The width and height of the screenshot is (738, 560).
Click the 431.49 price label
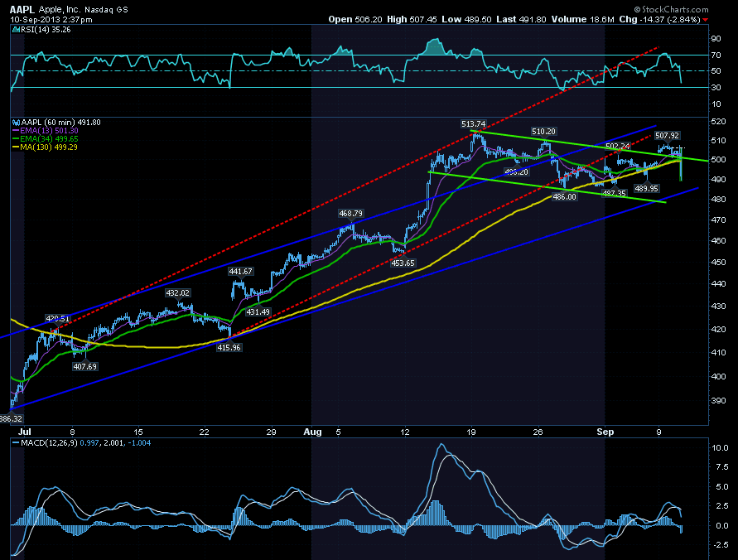pyautogui.click(x=258, y=311)
